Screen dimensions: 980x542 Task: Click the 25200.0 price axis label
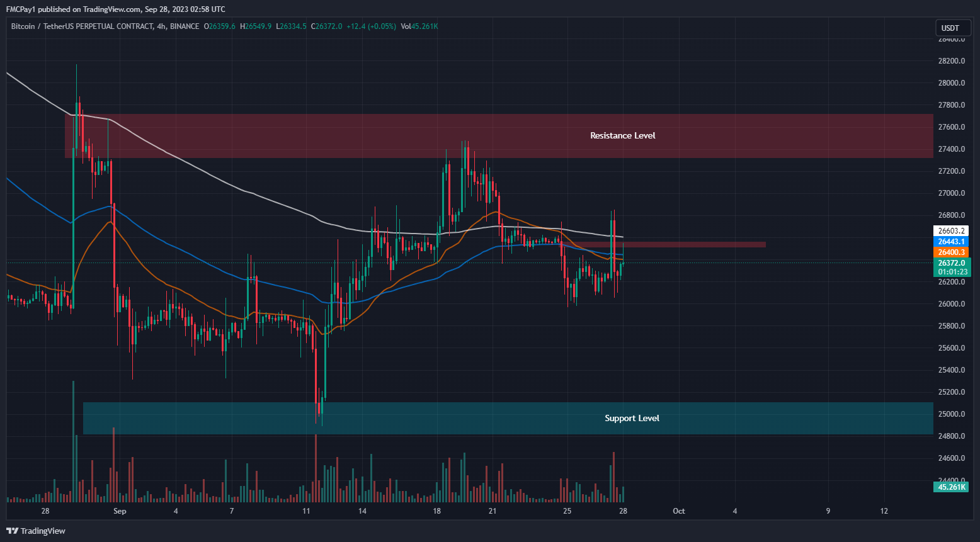coord(952,392)
